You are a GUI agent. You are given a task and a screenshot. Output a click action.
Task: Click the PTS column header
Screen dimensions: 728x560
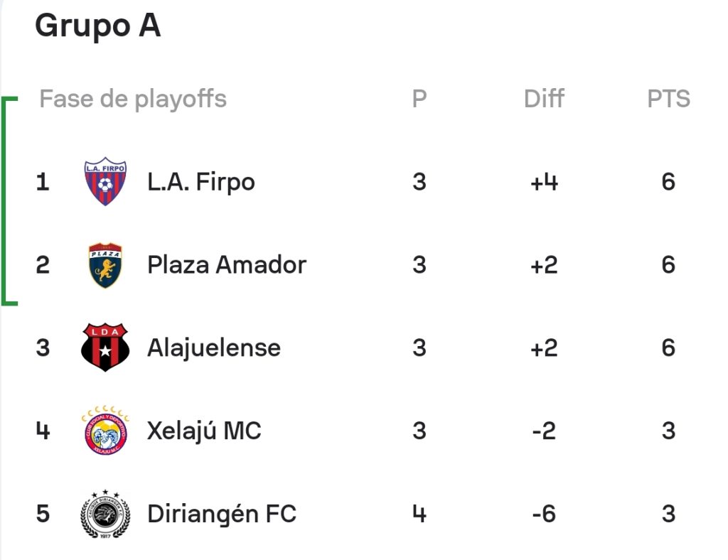tap(668, 98)
